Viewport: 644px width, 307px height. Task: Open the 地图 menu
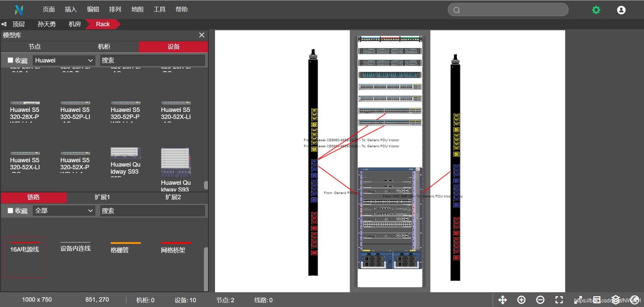137,9
